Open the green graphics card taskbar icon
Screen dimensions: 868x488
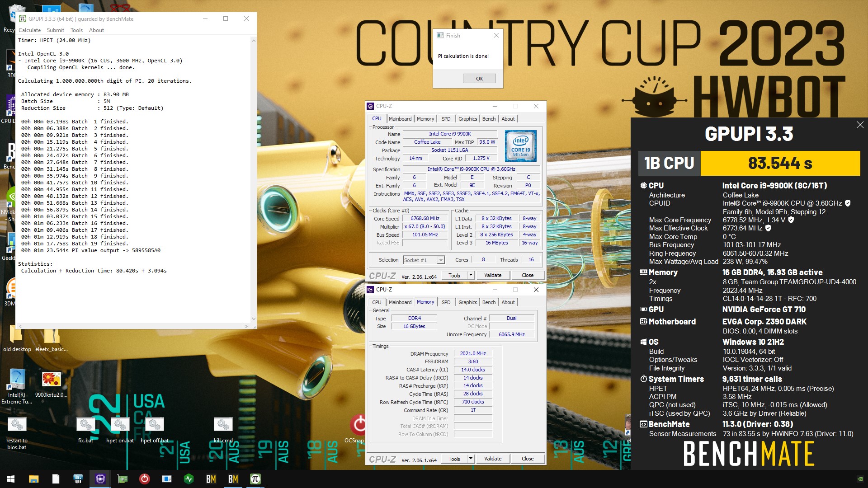pyautogui.click(x=123, y=479)
